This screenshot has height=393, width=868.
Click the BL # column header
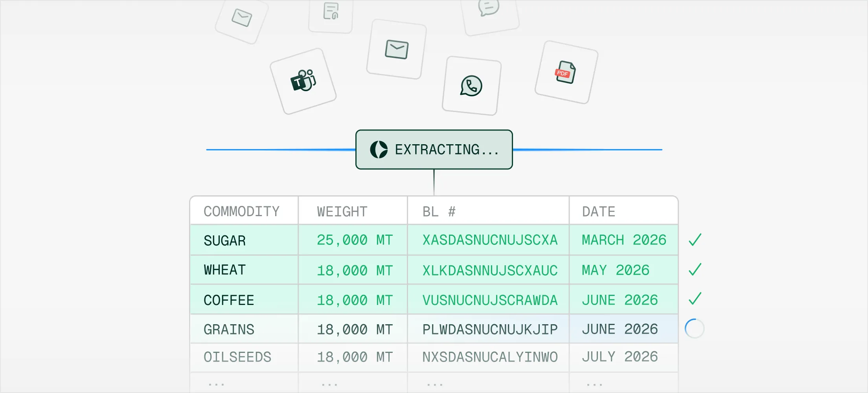488,211
